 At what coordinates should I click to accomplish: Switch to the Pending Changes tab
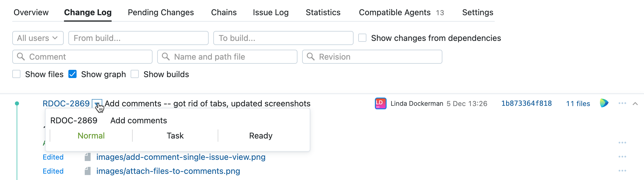point(160,12)
